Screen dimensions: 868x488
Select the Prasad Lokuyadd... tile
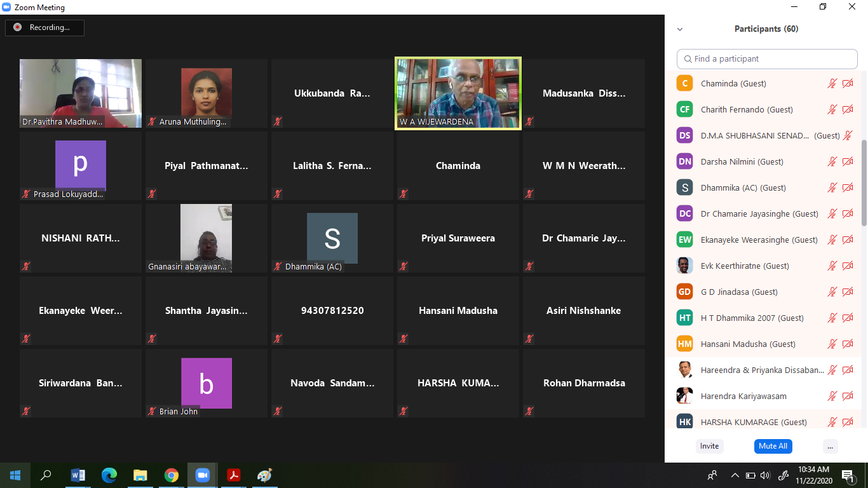click(x=81, y=166)
